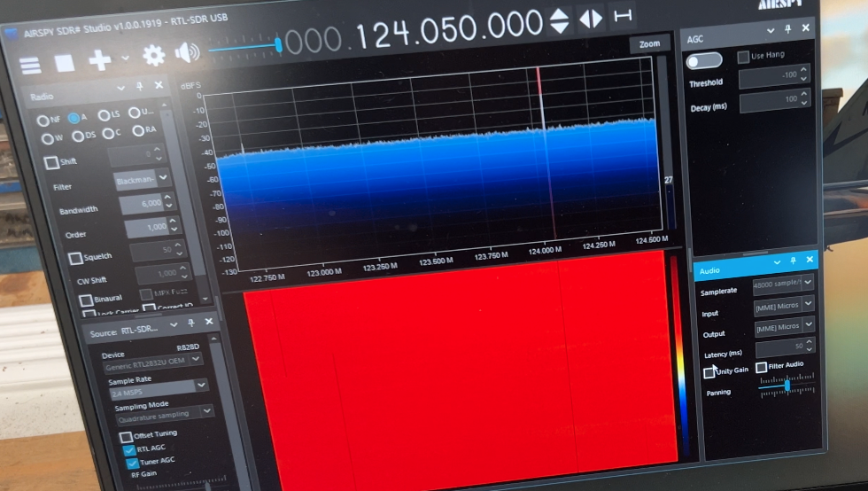Close the Audio panel
The width and height of the screenshot is (868, 491).
810,260
